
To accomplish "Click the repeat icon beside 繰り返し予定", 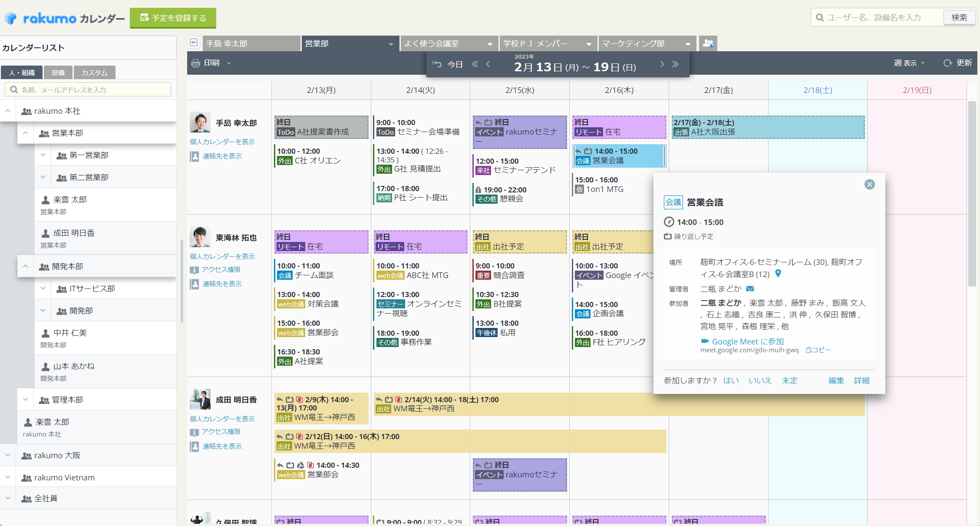I will (668, 237).
